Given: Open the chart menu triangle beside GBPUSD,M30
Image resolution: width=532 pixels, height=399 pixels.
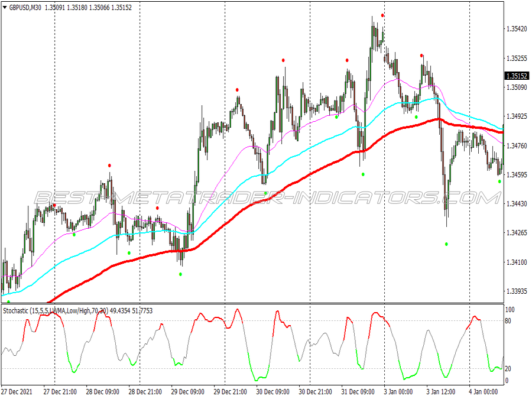Looking at the screenshot, I should point(5,7).
